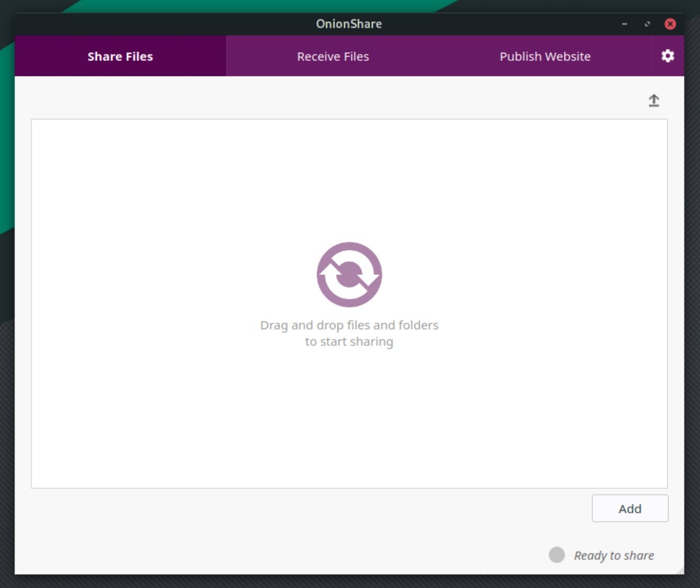Click the grey server status indicator

(557, 555)
